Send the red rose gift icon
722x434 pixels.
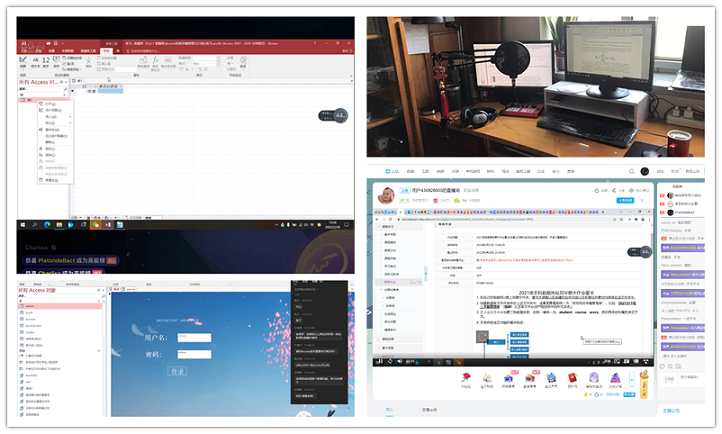tap(467, 379)
